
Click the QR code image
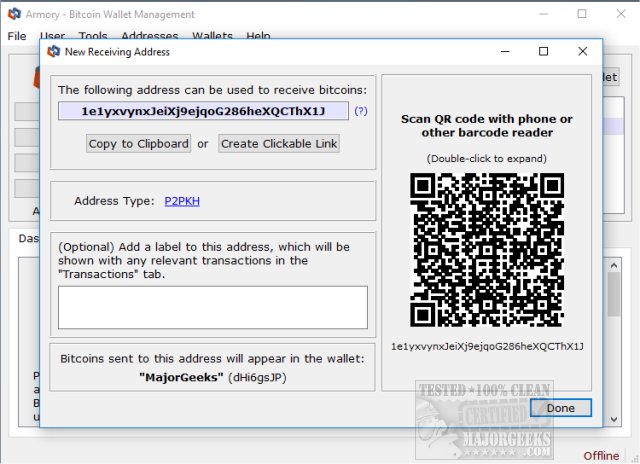(x=487, y=250)
